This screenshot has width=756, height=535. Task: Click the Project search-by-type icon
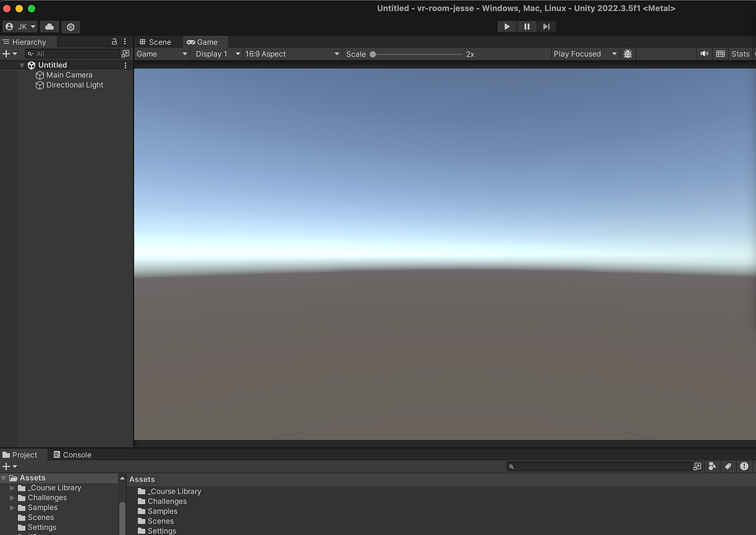point(712,466)
